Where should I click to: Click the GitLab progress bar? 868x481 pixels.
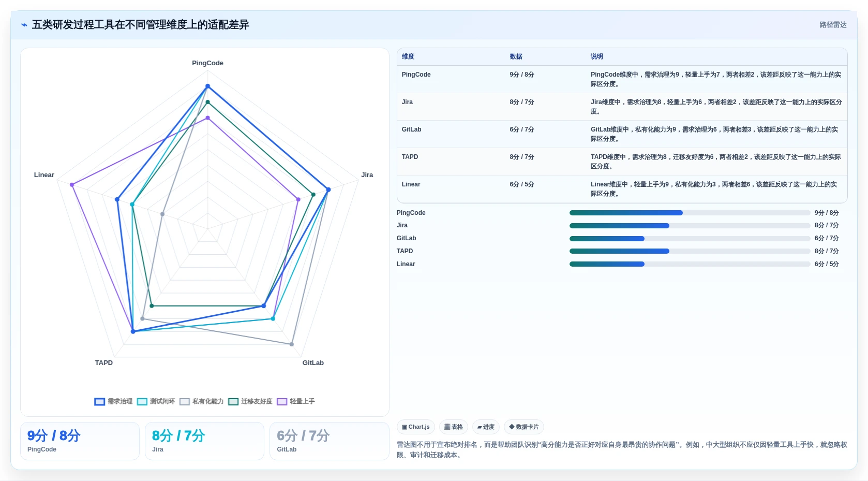690,239
